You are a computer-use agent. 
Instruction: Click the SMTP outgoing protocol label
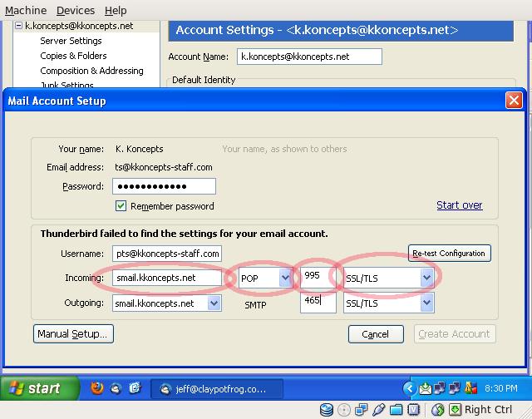click(x=255, y=305)
